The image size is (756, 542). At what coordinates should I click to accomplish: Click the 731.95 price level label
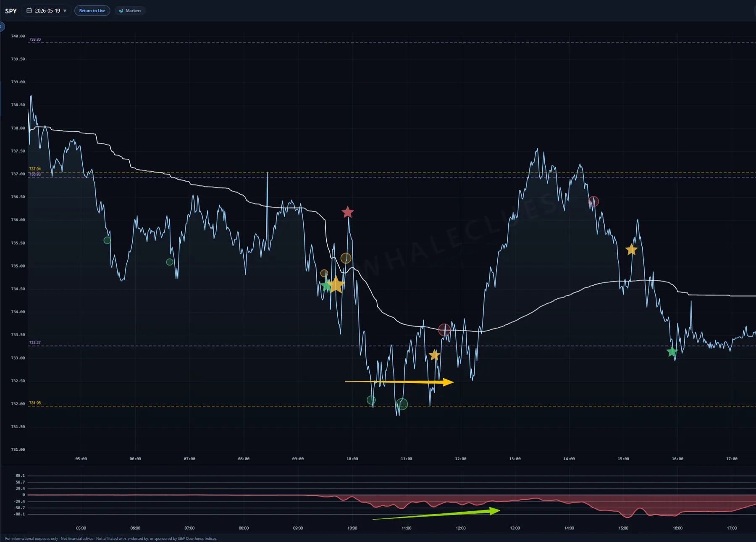[x=35, y=403]
